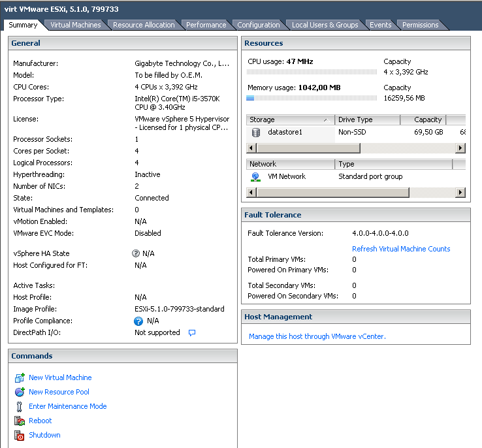The height and width of the screenshot is (448, 482).
Task: Click network table scroll-left arrow
Action: click(x=251, y=193)
